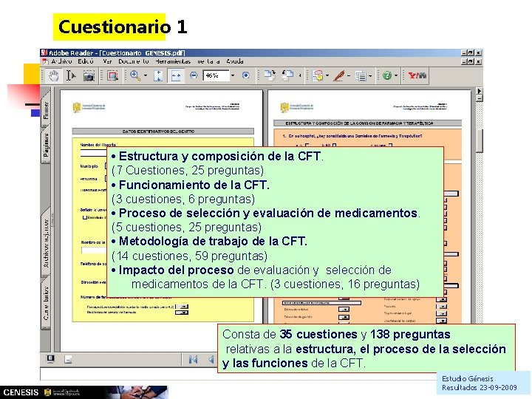This screenshot has height=399, width=532.
Task: Click the Adobe Reader title bar icon
Action: [x=44, y=53]
